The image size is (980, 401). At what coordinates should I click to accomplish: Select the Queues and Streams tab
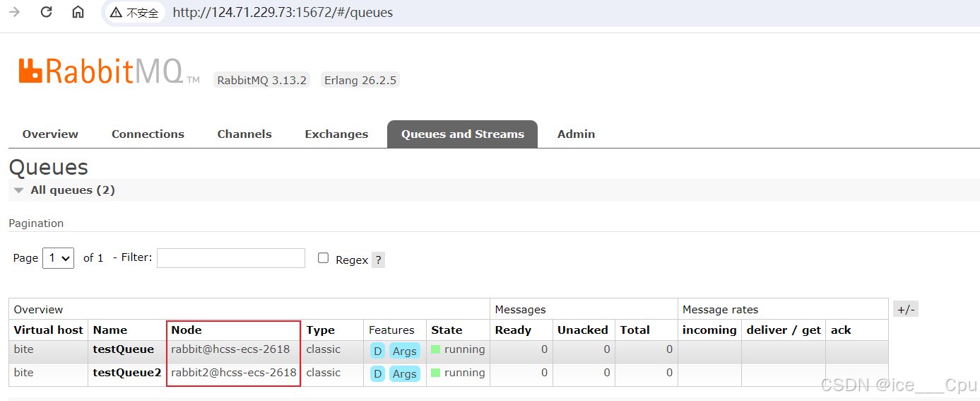(463, 134)
